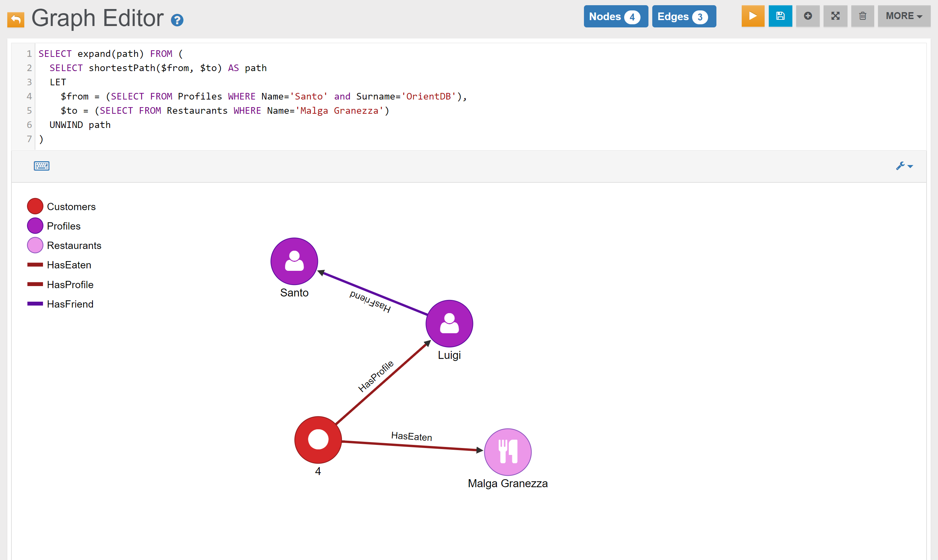Screen dimensions: 938x560
Task: Toggle the HasFriend edge legend entry
Action: tap(70, 304)
